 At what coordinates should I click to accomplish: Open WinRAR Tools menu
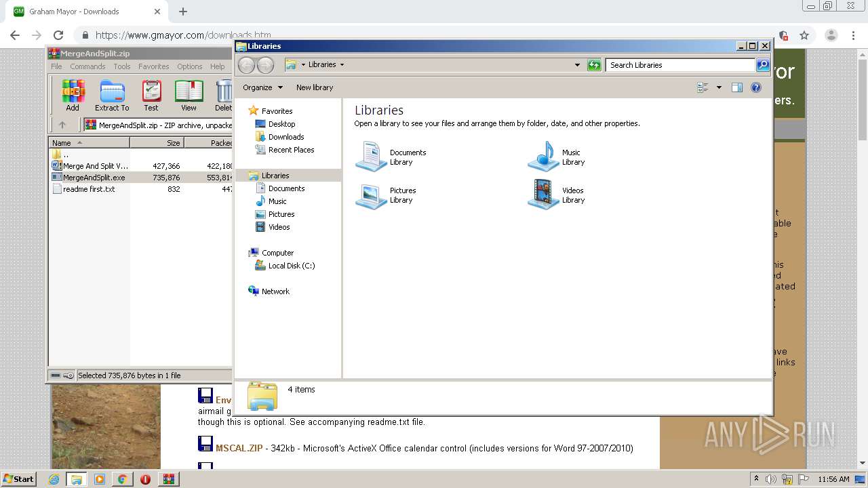coord(122,66)
